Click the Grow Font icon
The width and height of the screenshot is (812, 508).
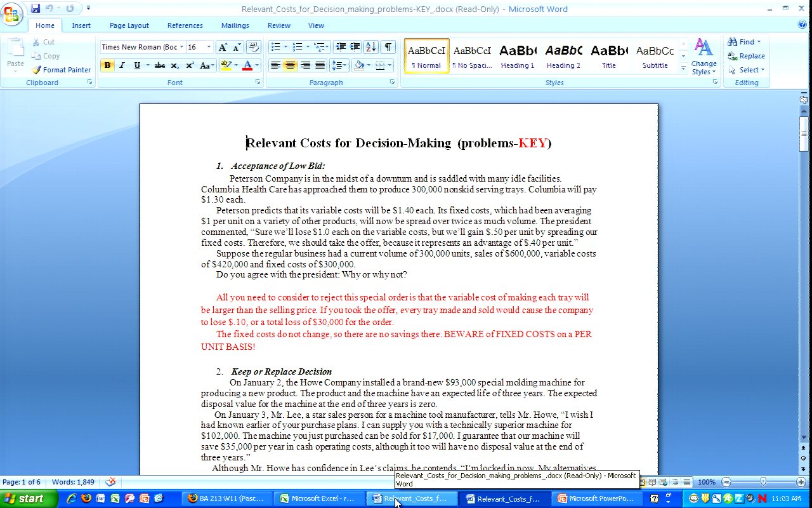click(x=223, y=47)
